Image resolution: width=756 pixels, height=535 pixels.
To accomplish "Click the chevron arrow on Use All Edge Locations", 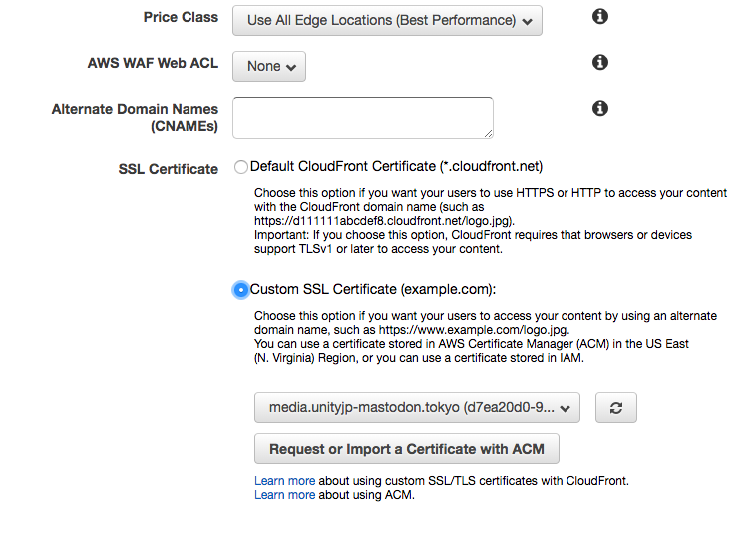I will [x=527, y=21].
